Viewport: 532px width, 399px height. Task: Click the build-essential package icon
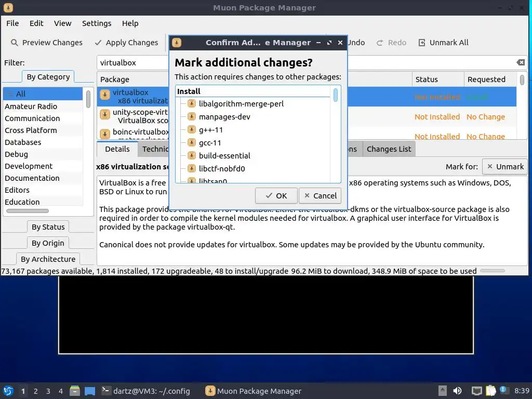192,155
